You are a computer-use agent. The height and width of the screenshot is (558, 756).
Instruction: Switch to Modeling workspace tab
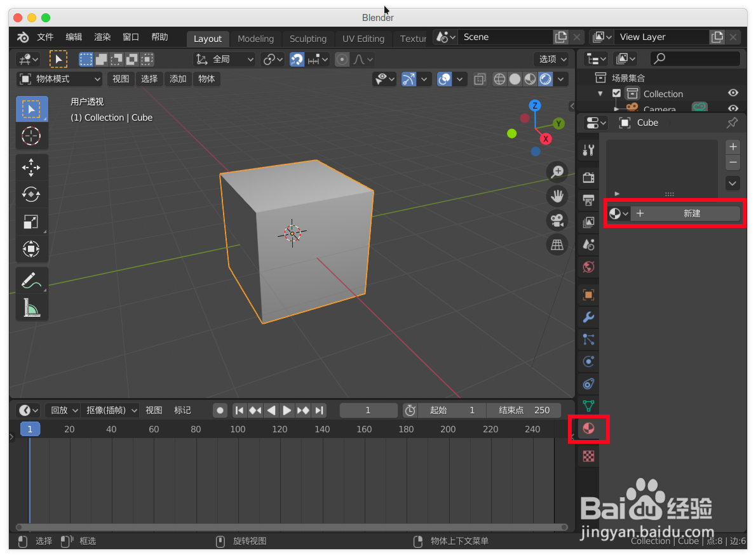click(255, 39)
